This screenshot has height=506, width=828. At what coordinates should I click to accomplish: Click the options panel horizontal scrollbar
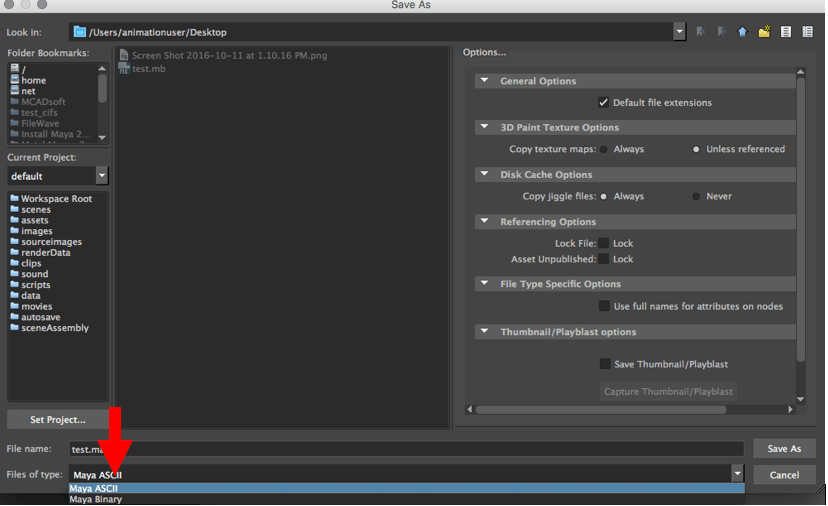601,409
